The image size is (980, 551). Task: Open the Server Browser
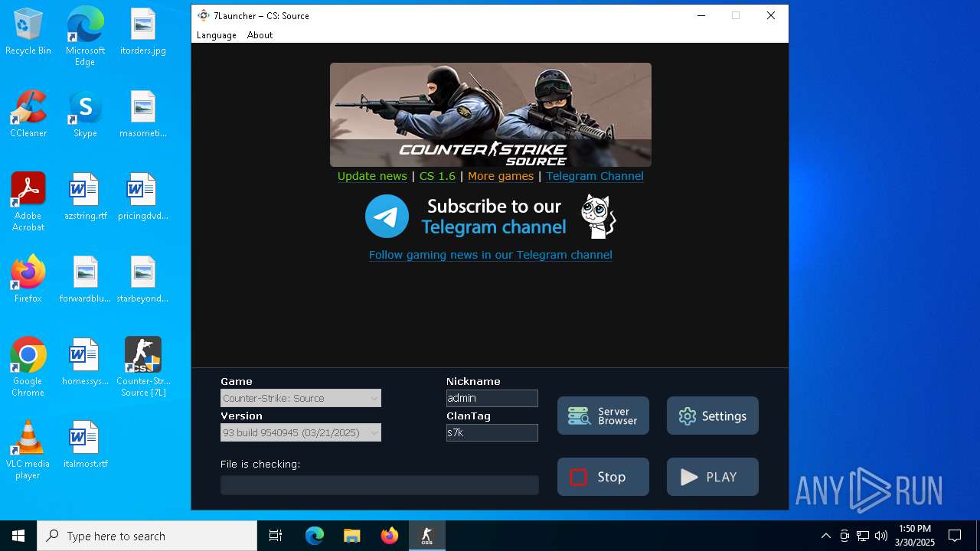pos(603,416)
